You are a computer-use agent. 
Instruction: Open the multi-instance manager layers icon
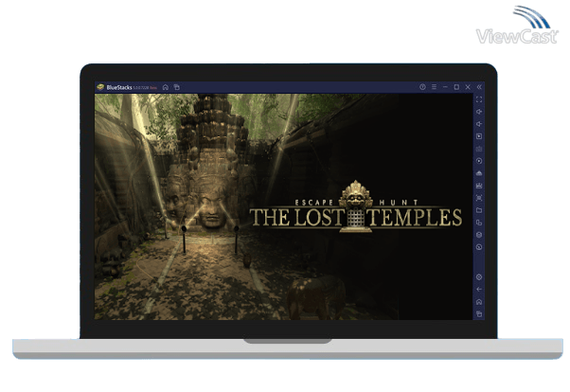click(x=479, y=235)
